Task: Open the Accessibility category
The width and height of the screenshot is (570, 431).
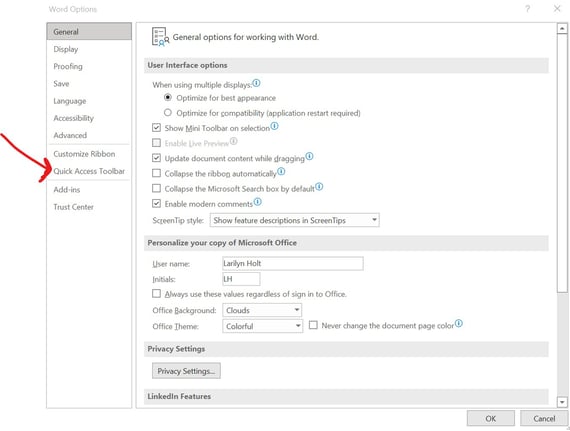Action: click(x=89, y=118)
